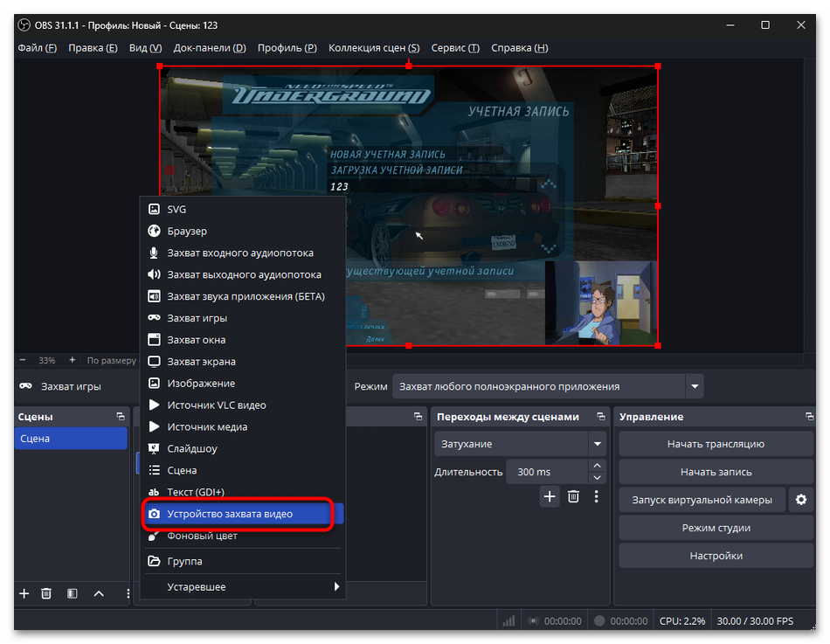Click the 300 ms duration field

tap(547, 471)
